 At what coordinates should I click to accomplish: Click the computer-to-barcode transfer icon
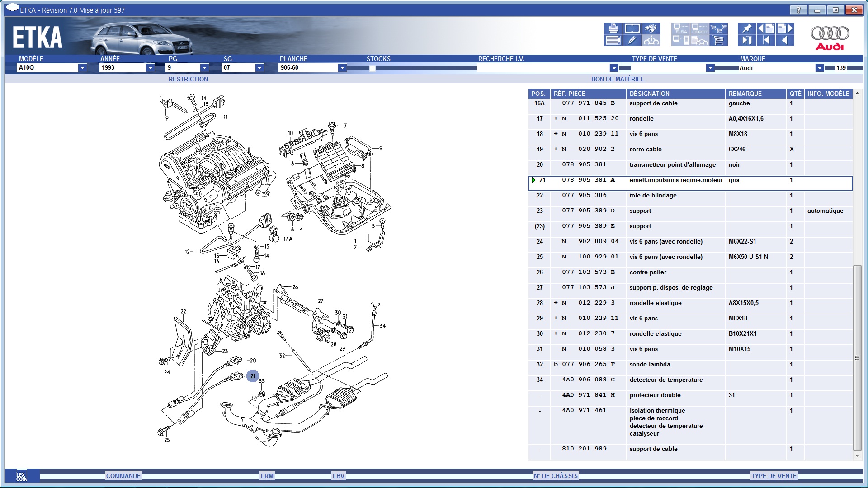pos(681,40)
